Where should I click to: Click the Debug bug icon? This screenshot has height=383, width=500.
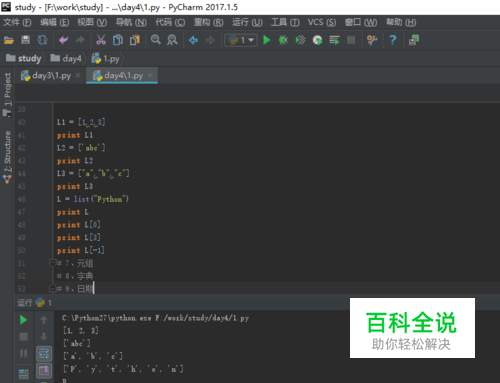click(x=283, y=40)
